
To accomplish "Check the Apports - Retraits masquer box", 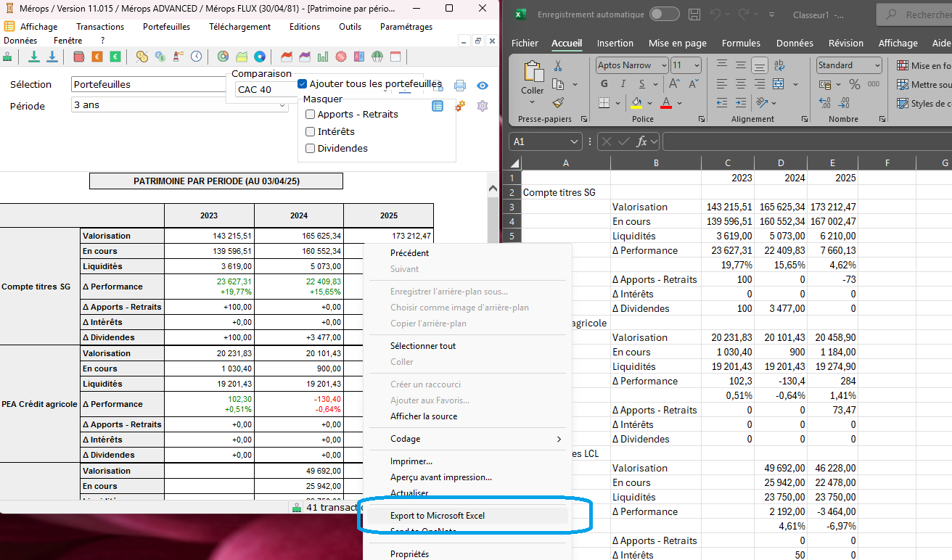I will [x=310, y=115].
